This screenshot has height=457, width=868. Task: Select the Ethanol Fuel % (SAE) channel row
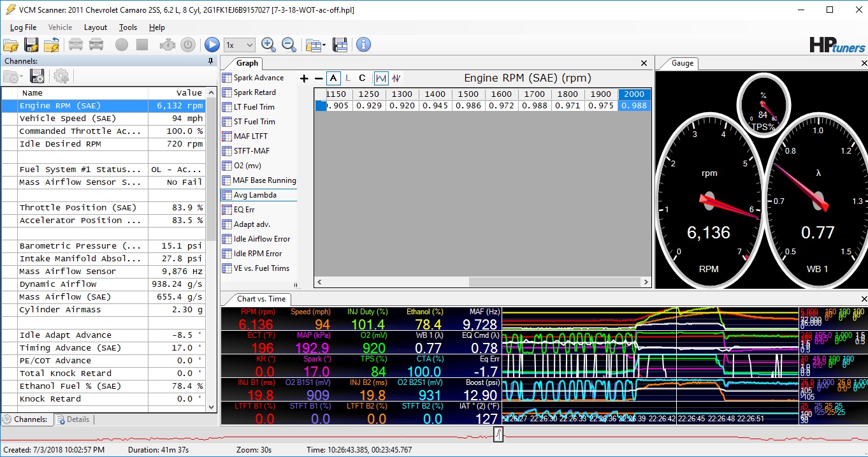103,386
